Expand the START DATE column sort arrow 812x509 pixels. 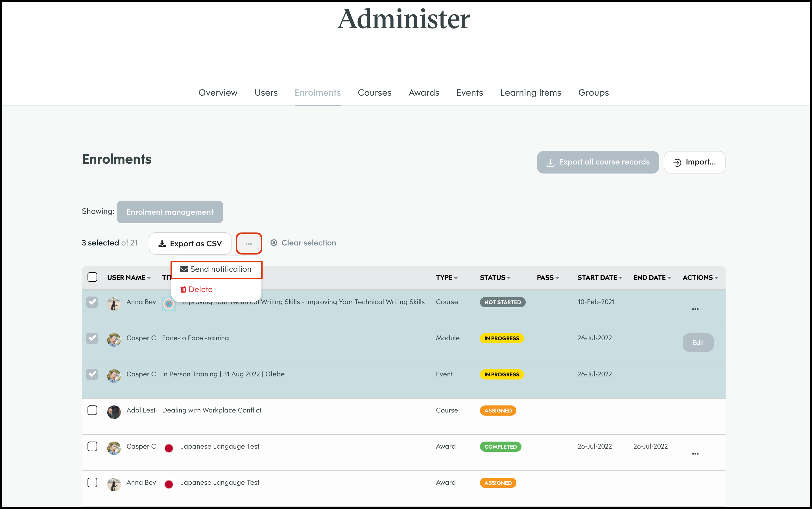[620, 278]
